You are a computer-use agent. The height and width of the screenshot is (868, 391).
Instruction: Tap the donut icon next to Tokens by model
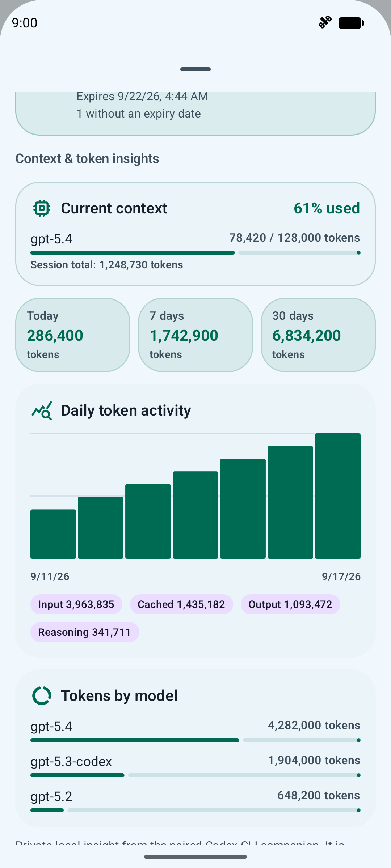click(42, 695)
